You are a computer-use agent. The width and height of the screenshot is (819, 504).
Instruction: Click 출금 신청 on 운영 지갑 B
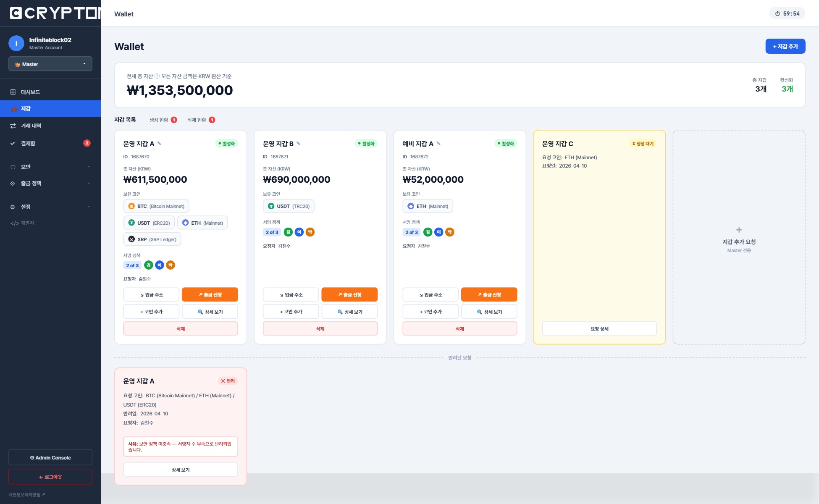coord(349,294)
